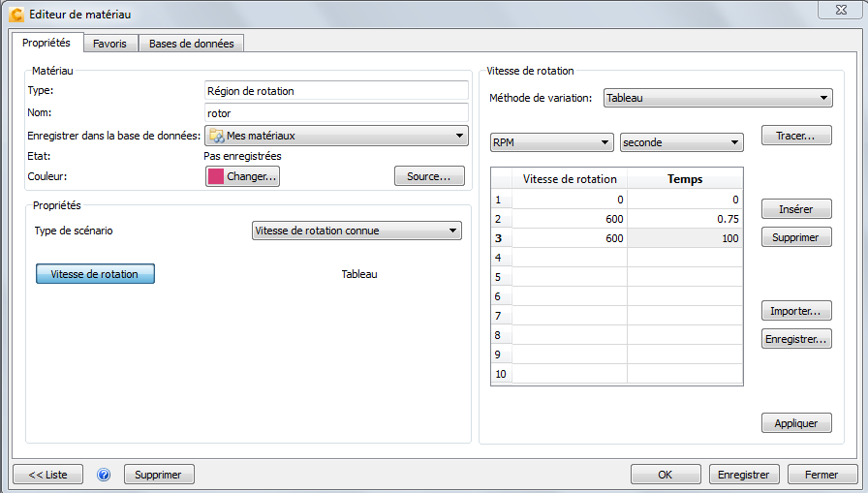Change the seconde time unit dropdown
This screenshot has height=493, width=868.
tap(681, 142)
